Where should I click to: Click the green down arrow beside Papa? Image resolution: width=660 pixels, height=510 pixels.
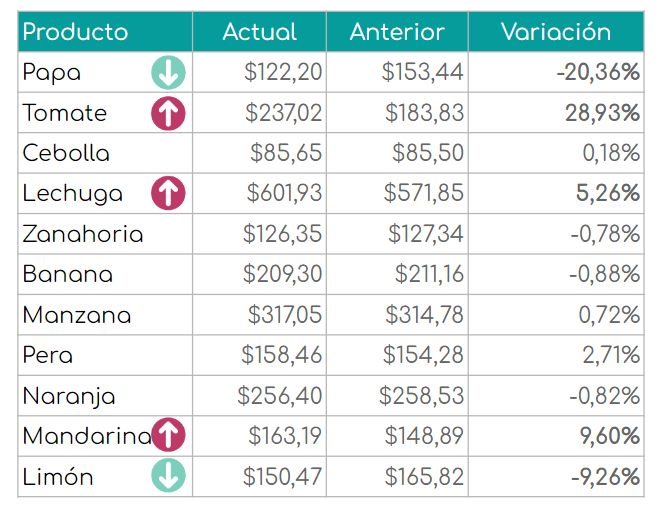coord(168,72)
